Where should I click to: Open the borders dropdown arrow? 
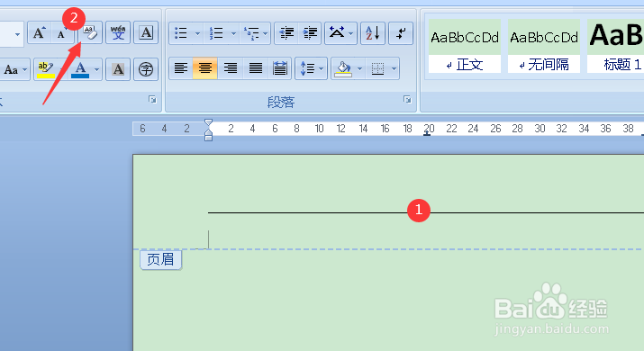point(394,68)
